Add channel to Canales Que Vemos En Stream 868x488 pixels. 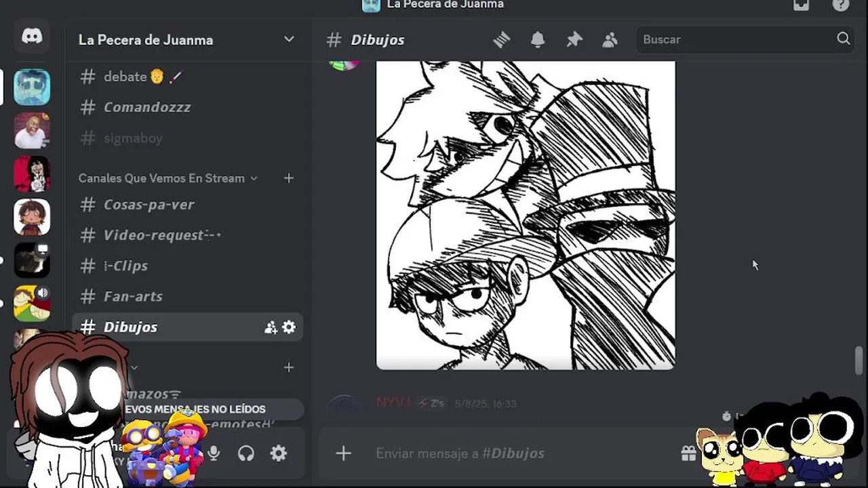click(289, 178)
